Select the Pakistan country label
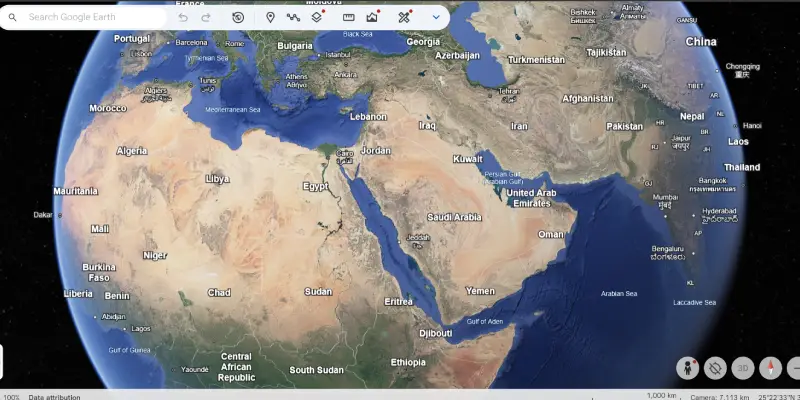 click(624, 127)
